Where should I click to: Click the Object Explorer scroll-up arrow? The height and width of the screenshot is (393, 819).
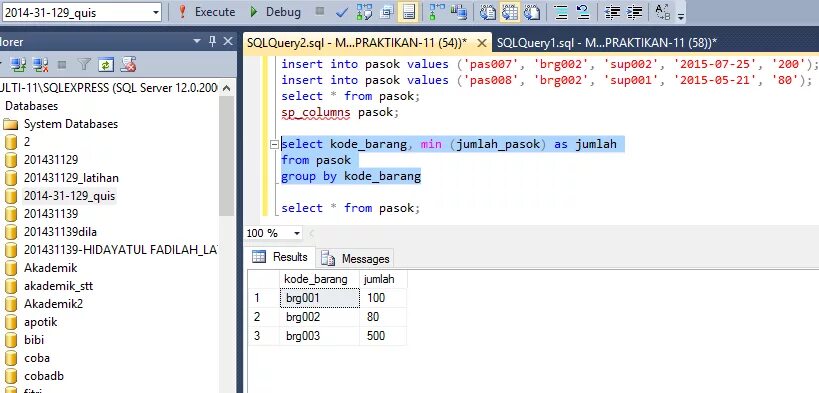[x=227, y=88]
